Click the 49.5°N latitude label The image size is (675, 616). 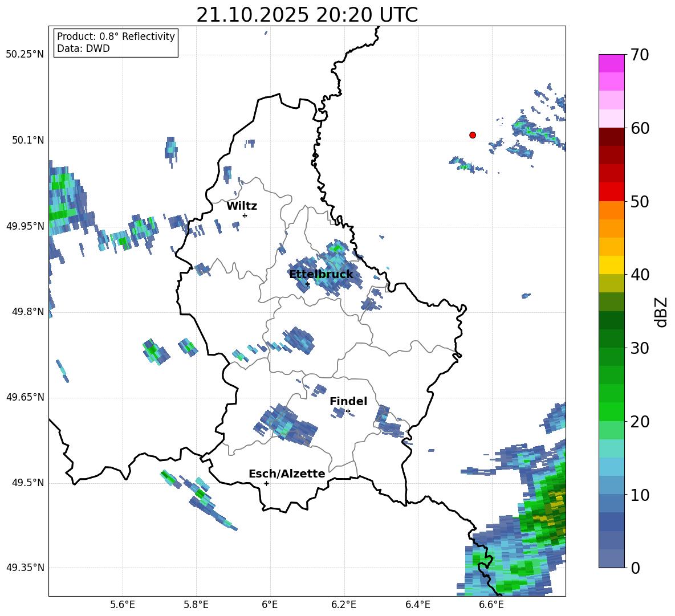click(27, 483)
